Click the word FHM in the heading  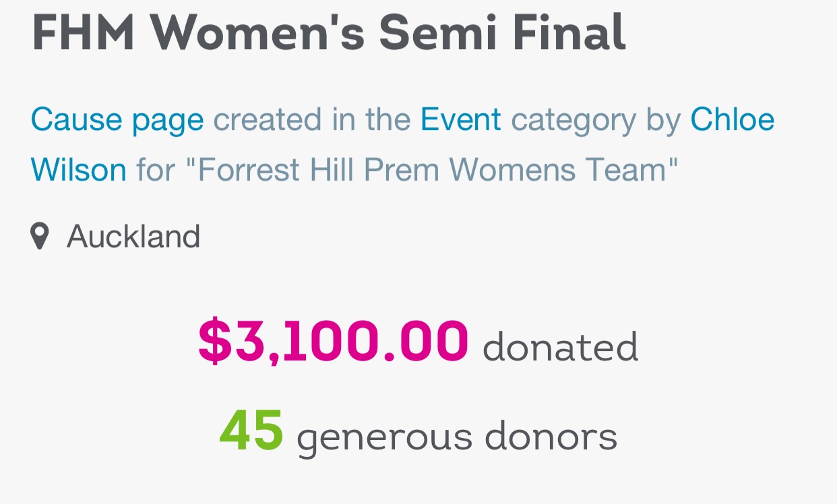tap(84, 33)
